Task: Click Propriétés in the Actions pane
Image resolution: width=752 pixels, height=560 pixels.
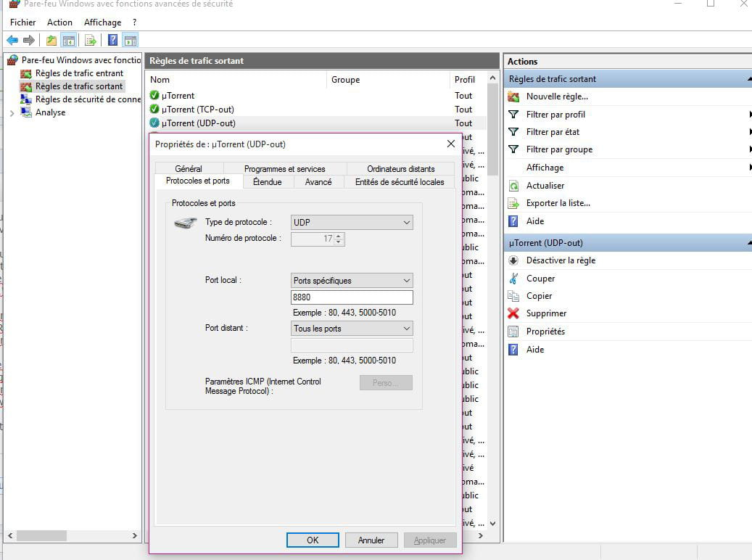Action: (545, 332)
